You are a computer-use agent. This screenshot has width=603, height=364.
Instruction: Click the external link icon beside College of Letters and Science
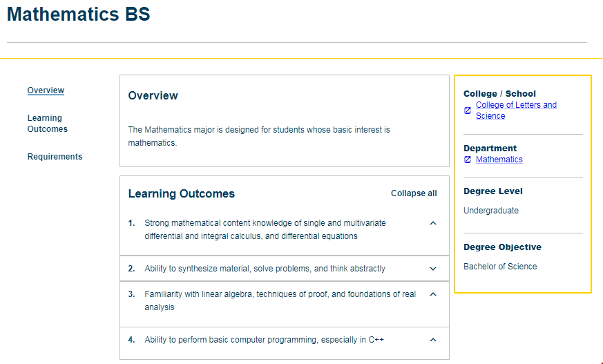[x=468, y=111]
